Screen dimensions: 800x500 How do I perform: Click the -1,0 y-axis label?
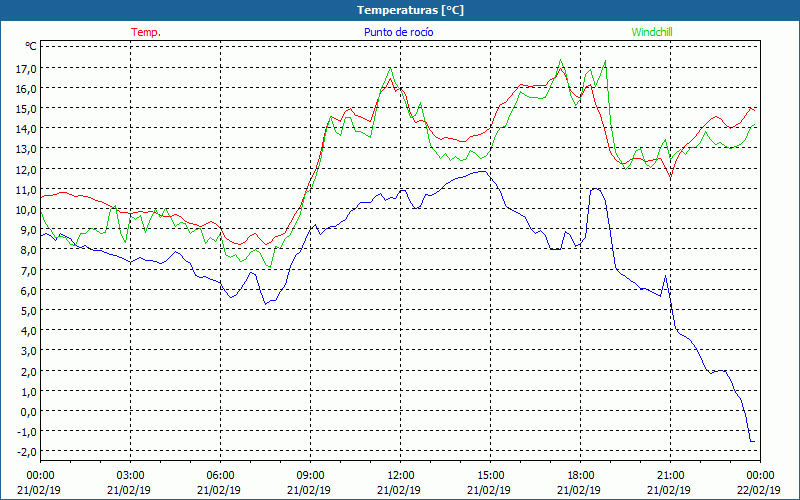click(x=27, y=432)
